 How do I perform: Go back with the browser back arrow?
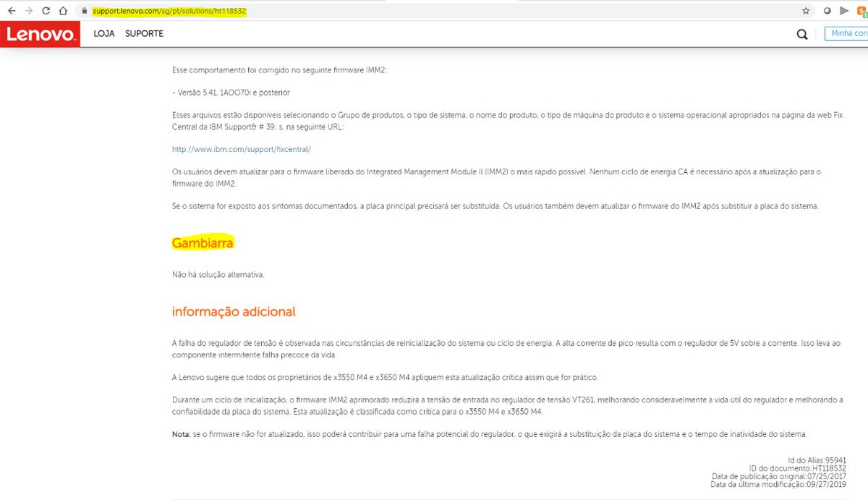pyautogui.click(x=12, y=11)
